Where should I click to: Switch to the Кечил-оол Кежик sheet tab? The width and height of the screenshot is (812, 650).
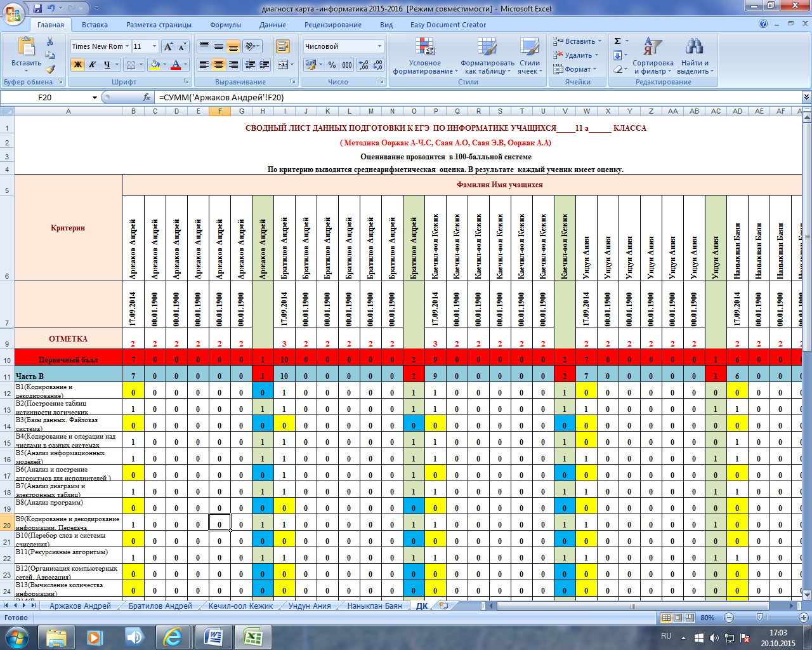240,606
